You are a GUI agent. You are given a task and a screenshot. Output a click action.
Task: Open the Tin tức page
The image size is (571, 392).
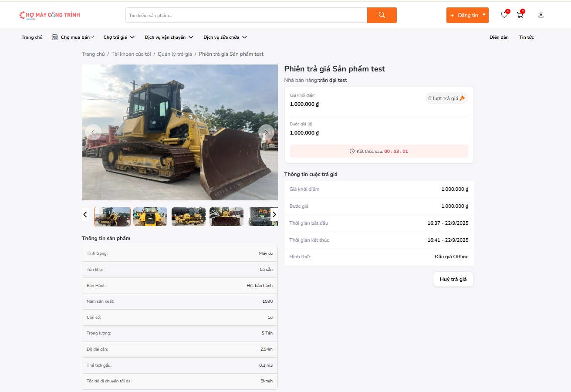pos(526,37)
